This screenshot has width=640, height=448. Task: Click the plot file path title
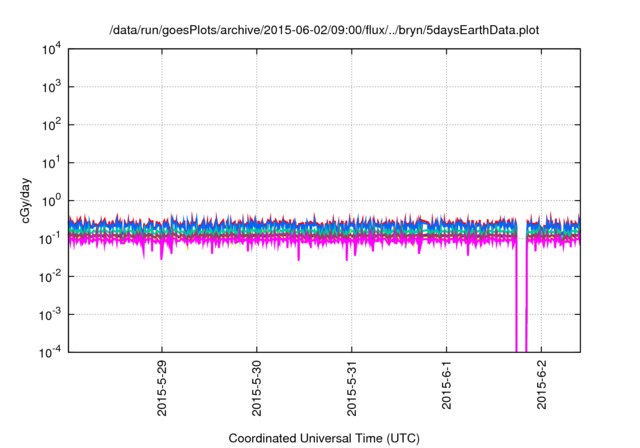click(x=324, y=30)
